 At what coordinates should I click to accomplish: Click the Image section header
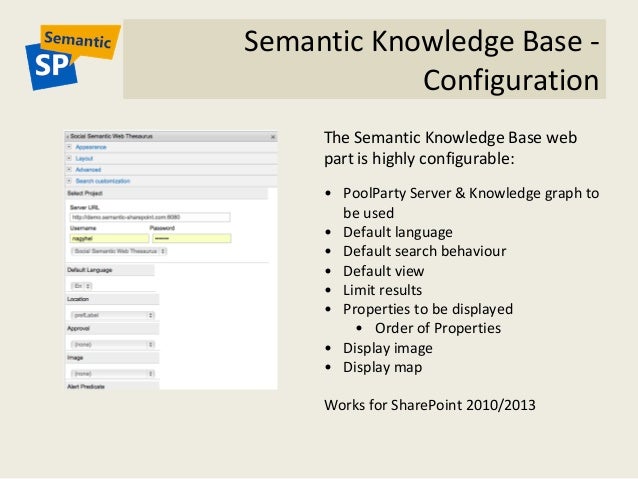click(112, 358)
